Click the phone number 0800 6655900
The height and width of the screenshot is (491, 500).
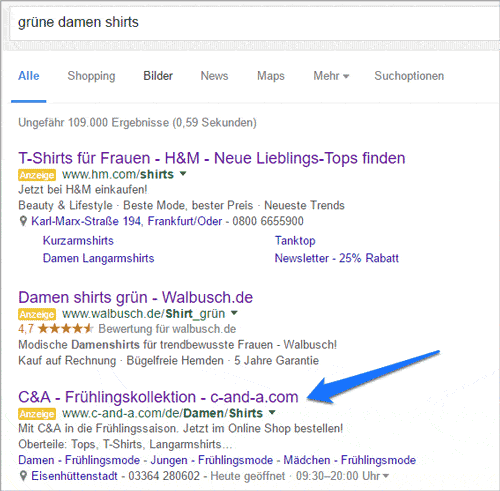[268, 221]
